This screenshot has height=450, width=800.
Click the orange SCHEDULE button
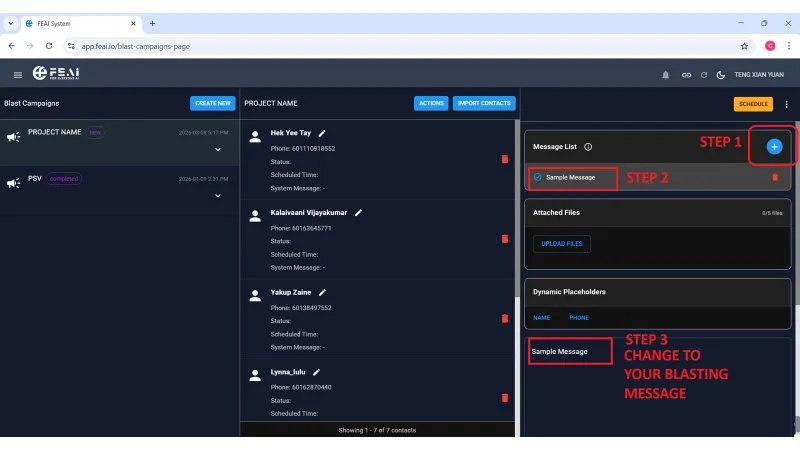click(x=753, y=104)
